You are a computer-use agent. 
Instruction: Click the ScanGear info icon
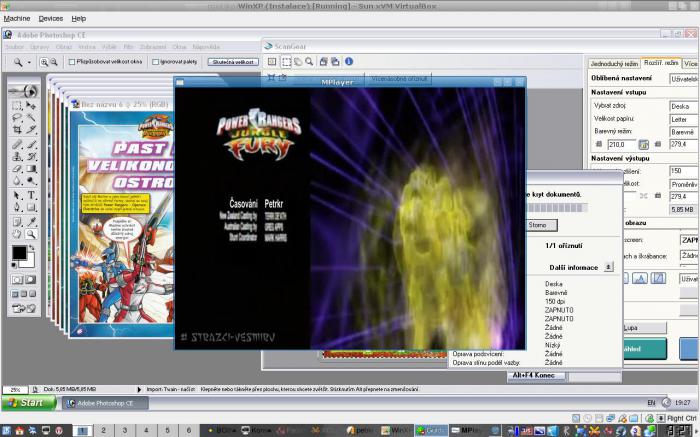tap(349, 62)
